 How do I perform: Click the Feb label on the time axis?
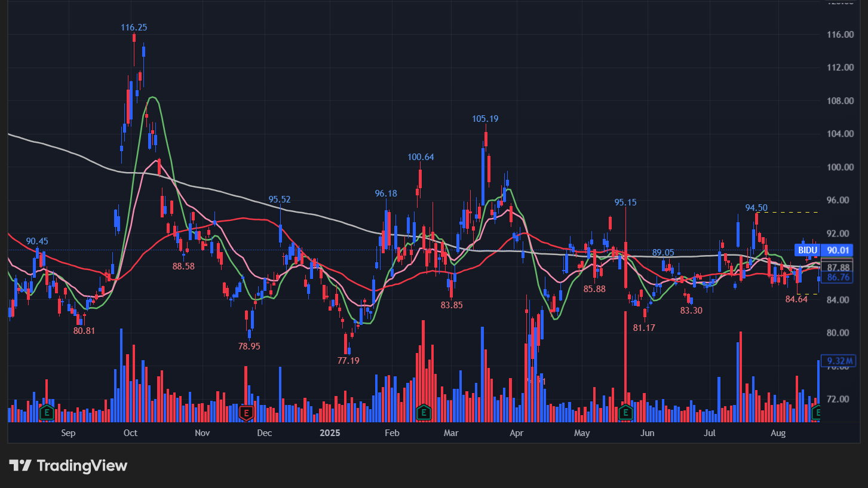[391, 433]
